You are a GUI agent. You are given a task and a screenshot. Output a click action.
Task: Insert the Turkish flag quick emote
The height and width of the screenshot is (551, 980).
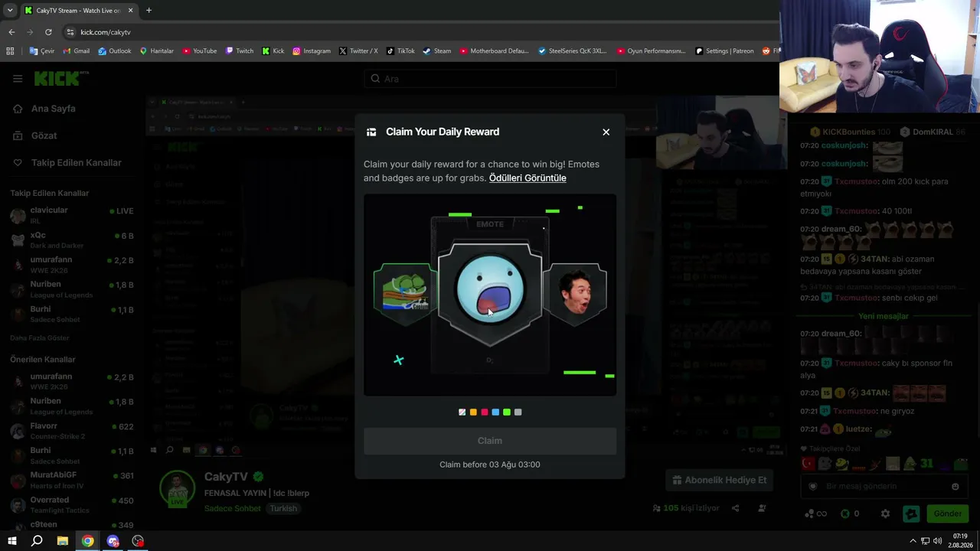808,464
